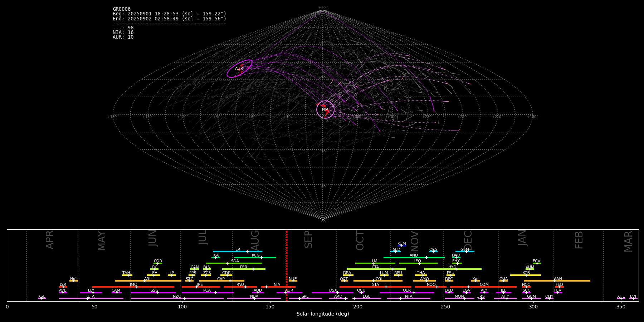The height and width of the screenshot is (322, 644).
Task: Click the LYR shower label in timeline
Action: (x=63, y=285)
